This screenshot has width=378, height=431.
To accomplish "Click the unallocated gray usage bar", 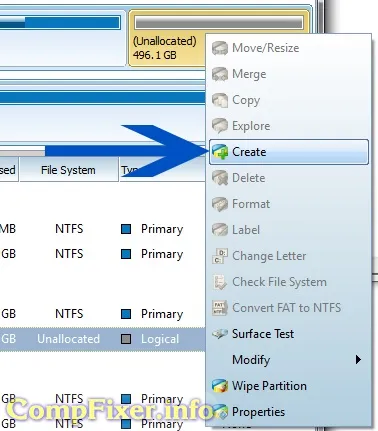I will [219, 23].
